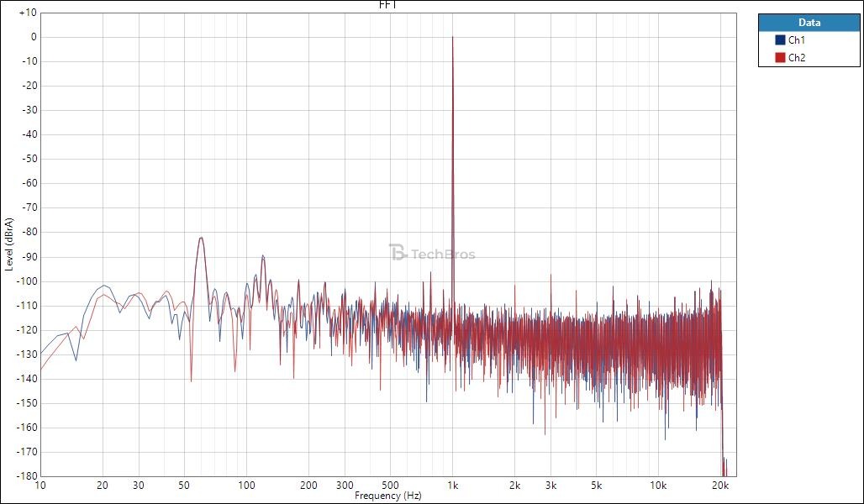This screenshot has height=504, width=864.
Task: Click the 100 frequency axis label
Action: click(x=246, y=486)
